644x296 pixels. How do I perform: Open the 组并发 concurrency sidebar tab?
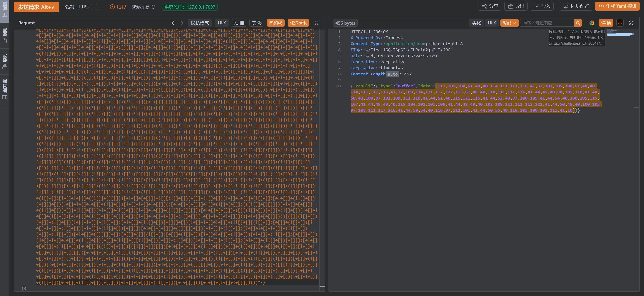click(x=5, y=89)
